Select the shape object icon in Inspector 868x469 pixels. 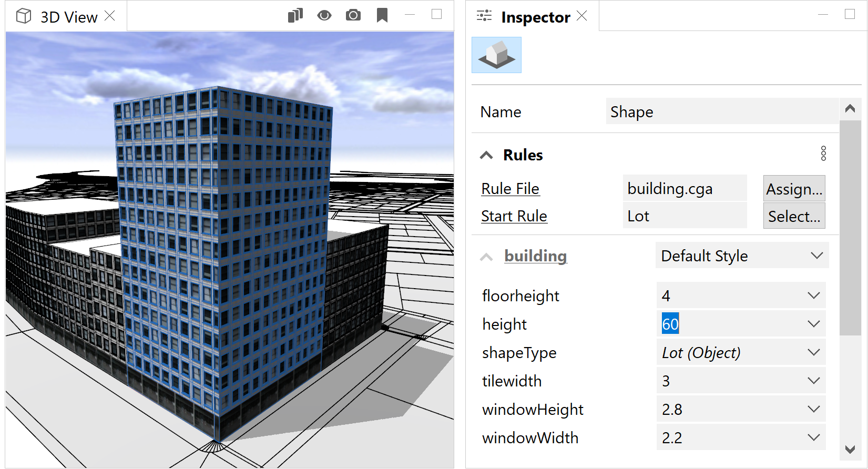496,55
